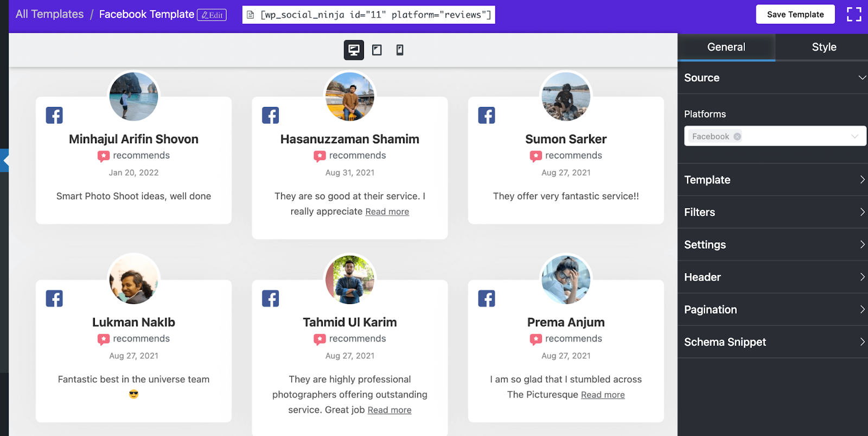Click the wp_social_ninja shortcode field

click(369, 15)
